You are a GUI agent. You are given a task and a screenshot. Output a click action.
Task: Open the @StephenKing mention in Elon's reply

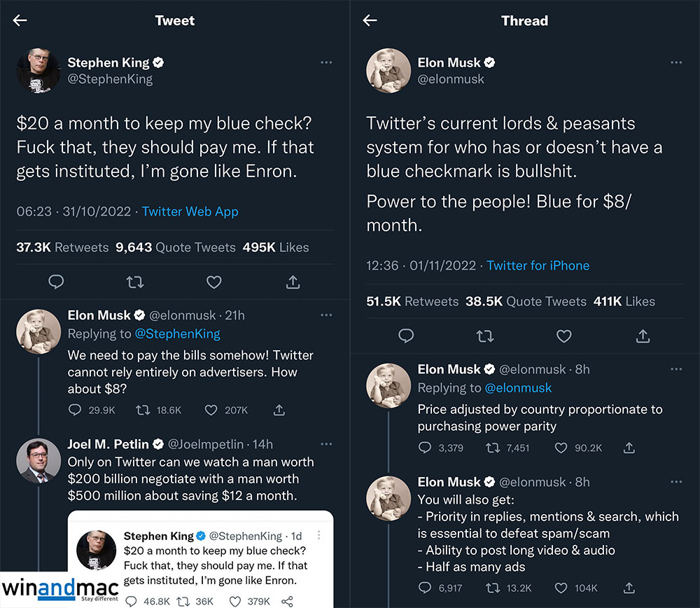pos(178,333)
